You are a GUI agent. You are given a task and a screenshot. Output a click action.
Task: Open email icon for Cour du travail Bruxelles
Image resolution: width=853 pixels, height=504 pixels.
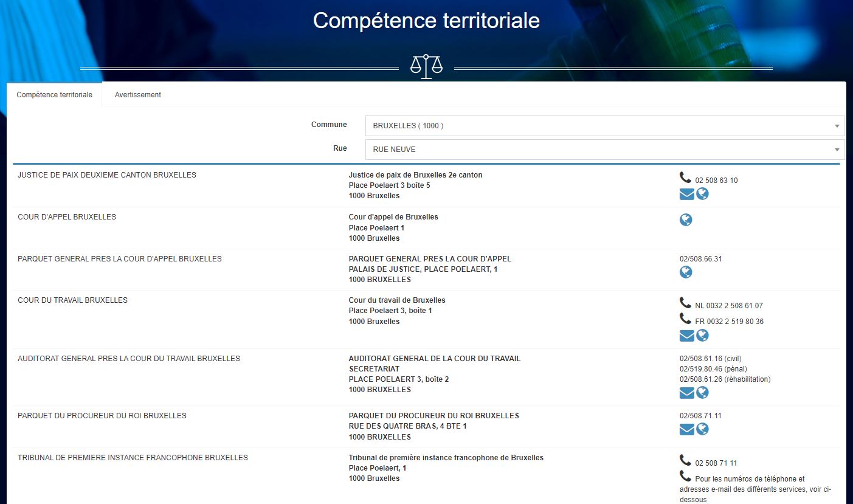687,335
